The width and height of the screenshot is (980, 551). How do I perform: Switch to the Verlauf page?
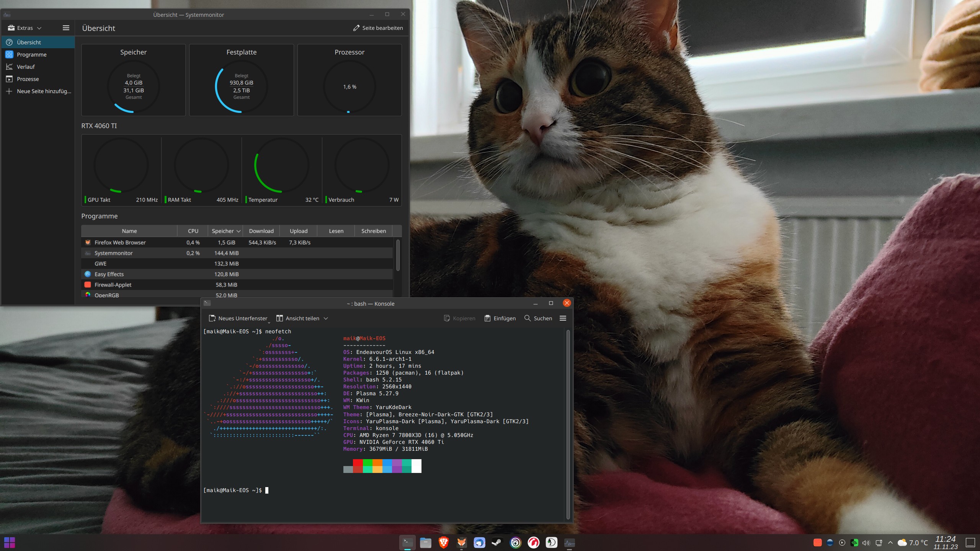tap(25, 67)
